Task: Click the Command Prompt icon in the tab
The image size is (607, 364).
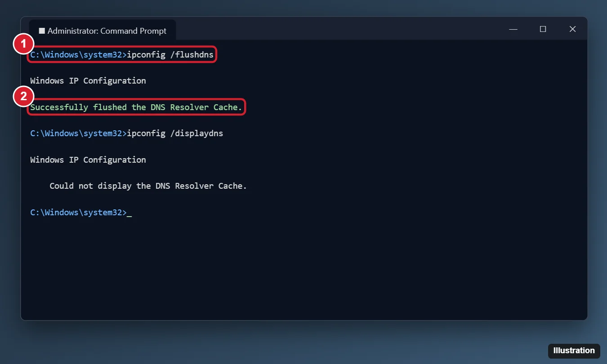Action: (x=42, y=31)
